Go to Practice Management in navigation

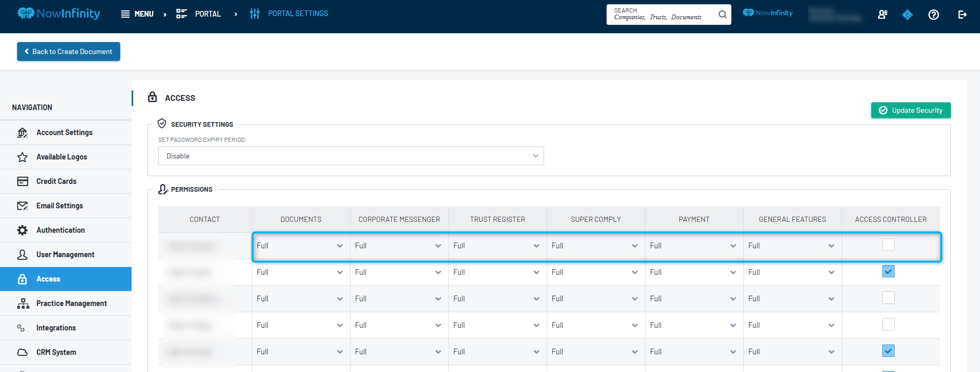tap(71, 303)
